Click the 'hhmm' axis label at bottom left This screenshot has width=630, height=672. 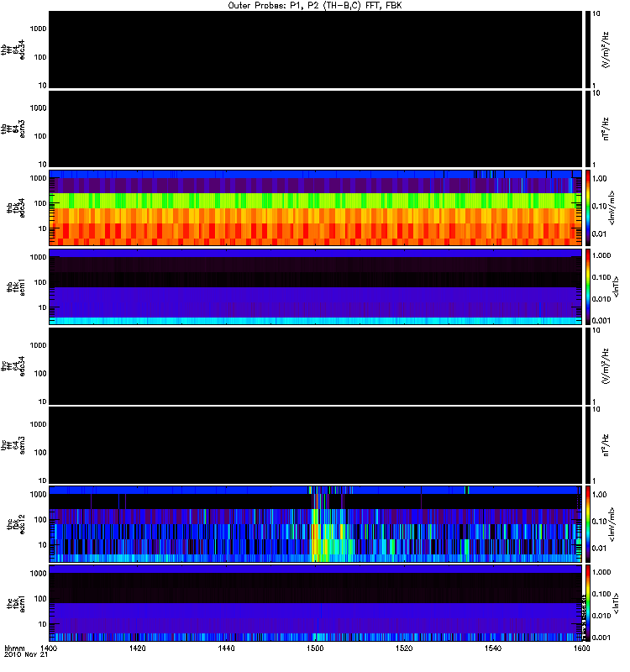[x=13, y=649]
